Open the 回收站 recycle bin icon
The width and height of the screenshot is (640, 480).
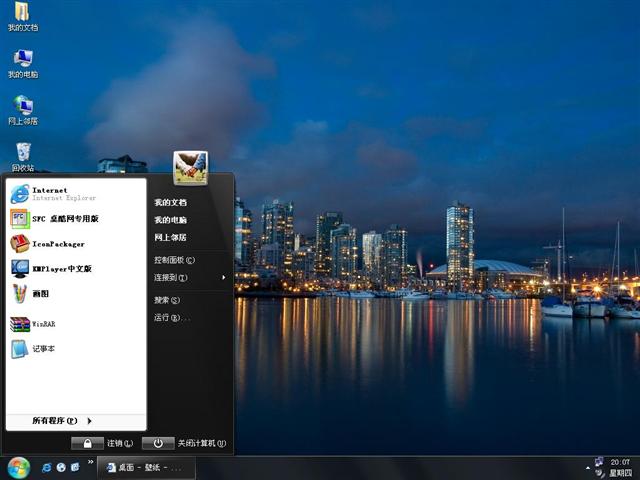[23, 157]
